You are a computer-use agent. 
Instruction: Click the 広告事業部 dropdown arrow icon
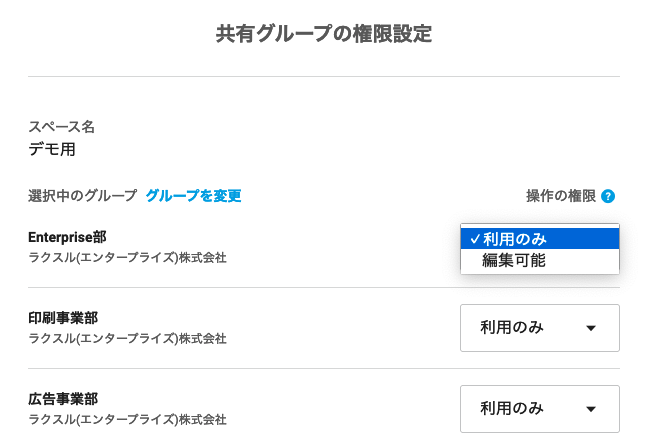pyautogui.click(x=591, y=409)
